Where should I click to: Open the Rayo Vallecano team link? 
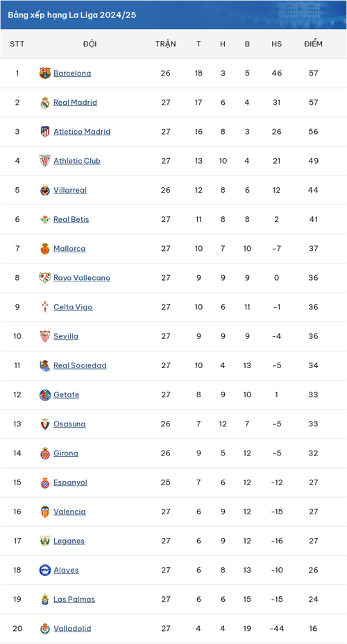(82, 278)
